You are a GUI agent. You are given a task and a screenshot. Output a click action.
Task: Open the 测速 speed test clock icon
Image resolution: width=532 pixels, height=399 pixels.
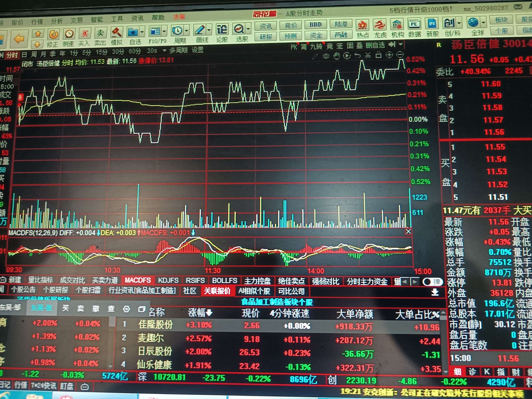69,34
